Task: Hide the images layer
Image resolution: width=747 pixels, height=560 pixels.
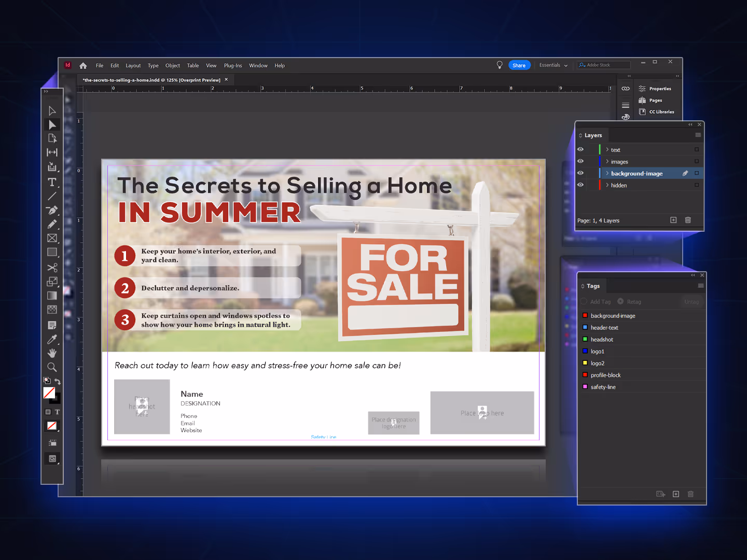Action: point(580,161)
